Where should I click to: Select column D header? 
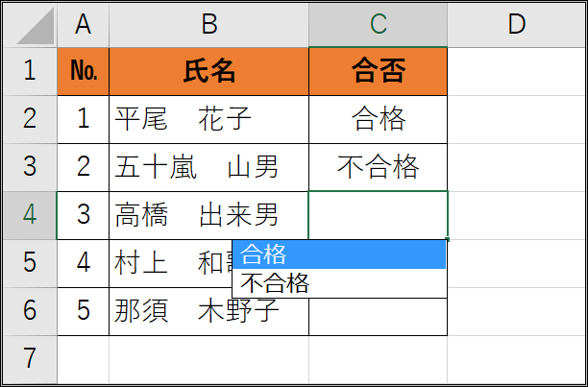click(x=516, y=25)
